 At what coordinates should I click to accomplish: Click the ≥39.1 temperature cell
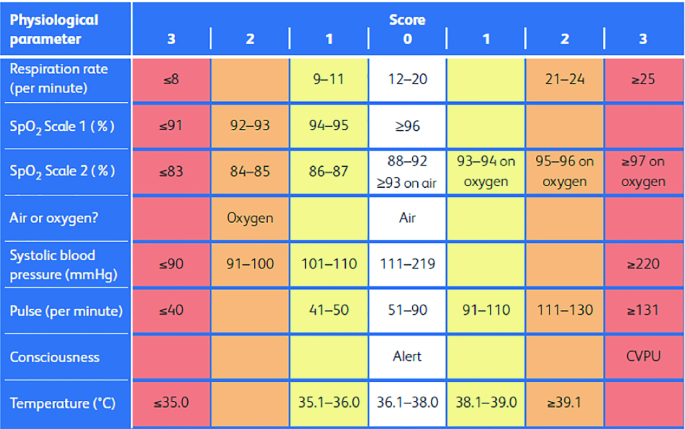pyautogui.click(x=565, y=403)
